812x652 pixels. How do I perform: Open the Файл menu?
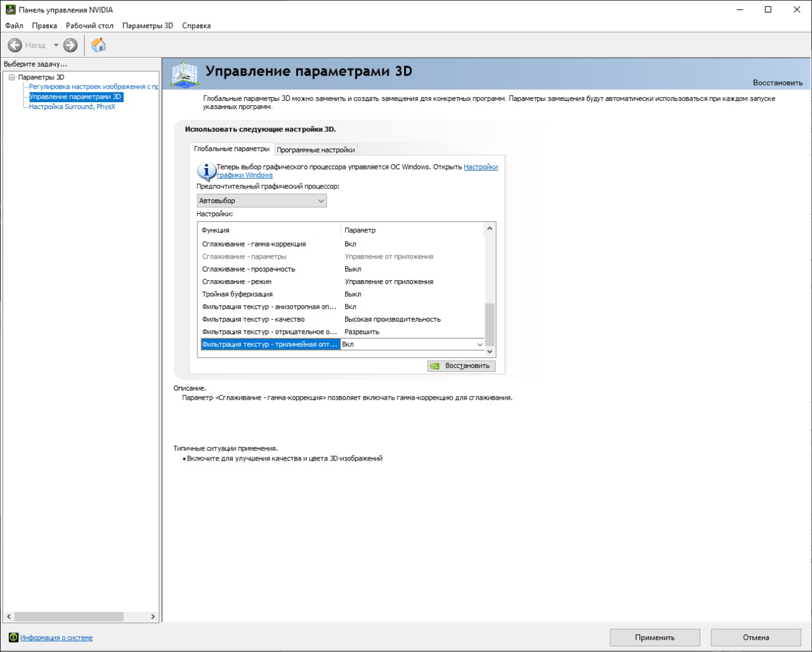coord(14,26)
